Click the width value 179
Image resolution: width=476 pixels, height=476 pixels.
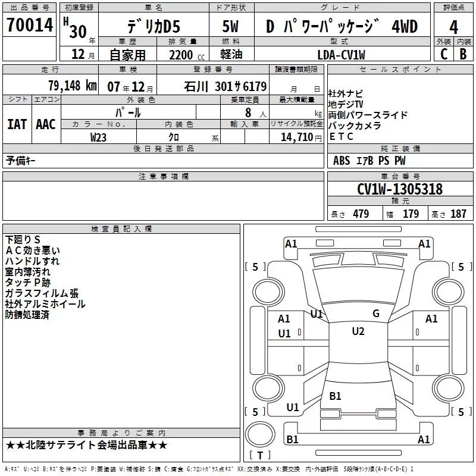(411, 214)
